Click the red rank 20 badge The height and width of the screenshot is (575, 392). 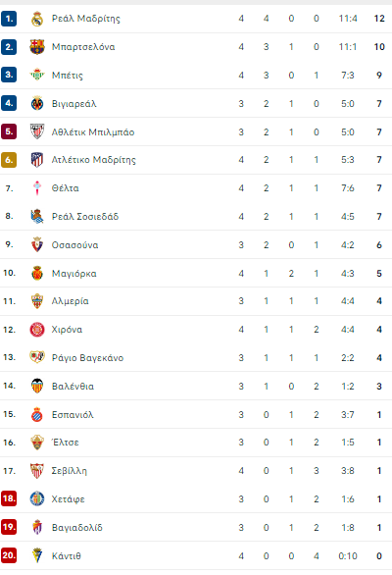point(9,555)
